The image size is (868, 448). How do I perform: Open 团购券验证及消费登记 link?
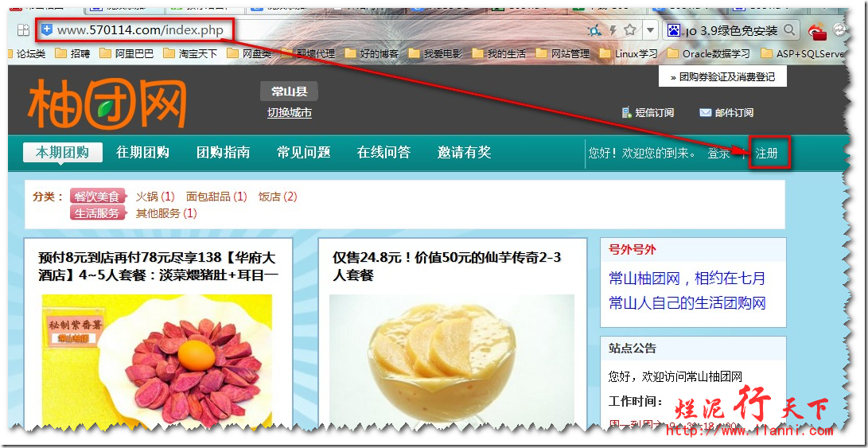722,77
